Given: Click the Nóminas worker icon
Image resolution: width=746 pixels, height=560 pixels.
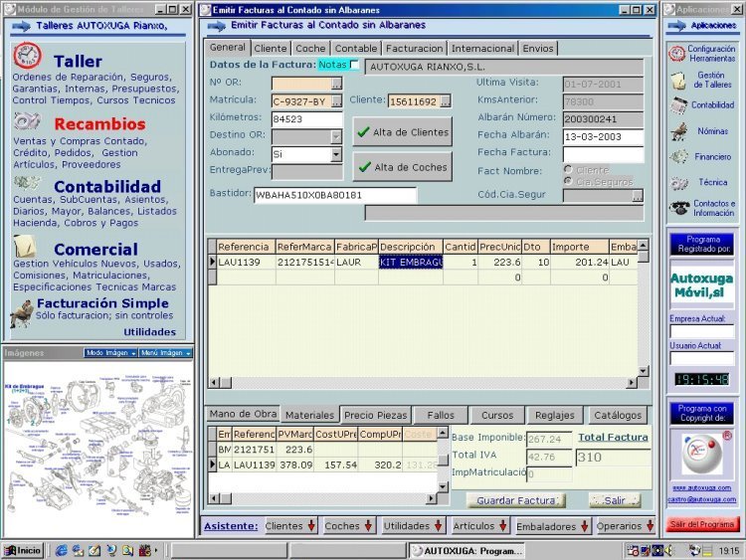Looking at the screenshot, I should [x=679, y=131].
